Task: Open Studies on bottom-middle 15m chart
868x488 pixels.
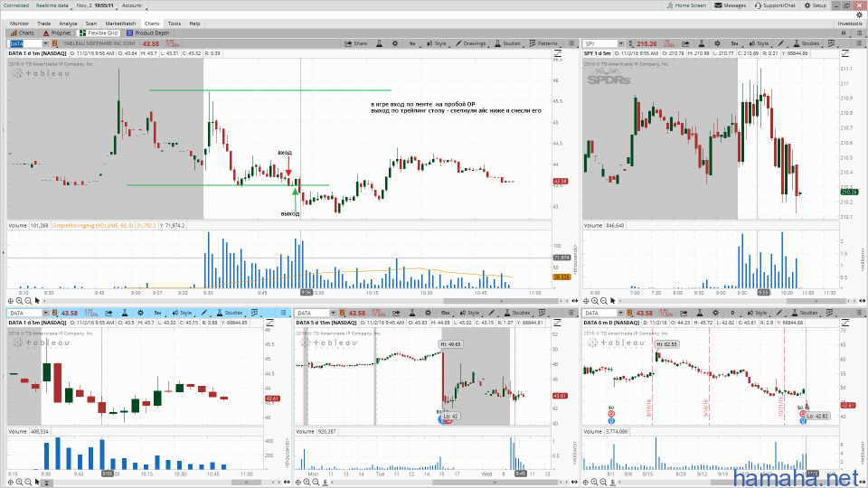Action: (516, 313)
